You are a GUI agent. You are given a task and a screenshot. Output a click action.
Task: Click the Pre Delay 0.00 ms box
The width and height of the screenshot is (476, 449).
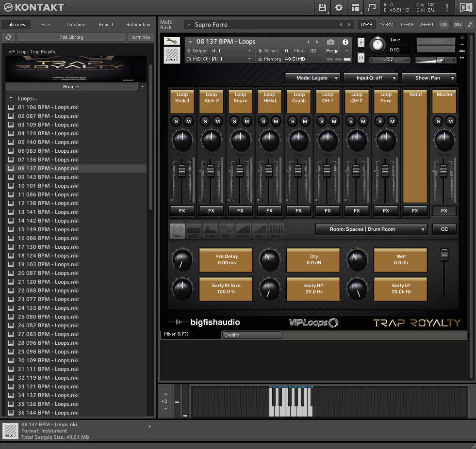tap(226, 260)
